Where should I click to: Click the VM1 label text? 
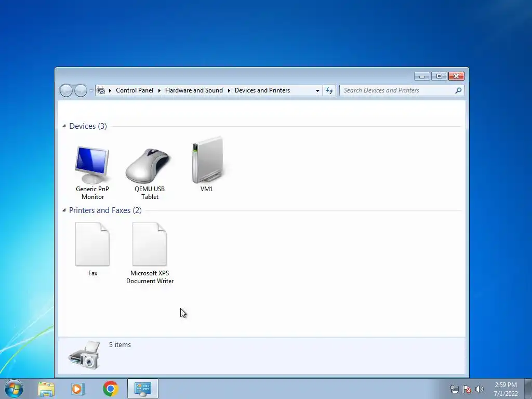pyautogui.click(x=207, y=189)
